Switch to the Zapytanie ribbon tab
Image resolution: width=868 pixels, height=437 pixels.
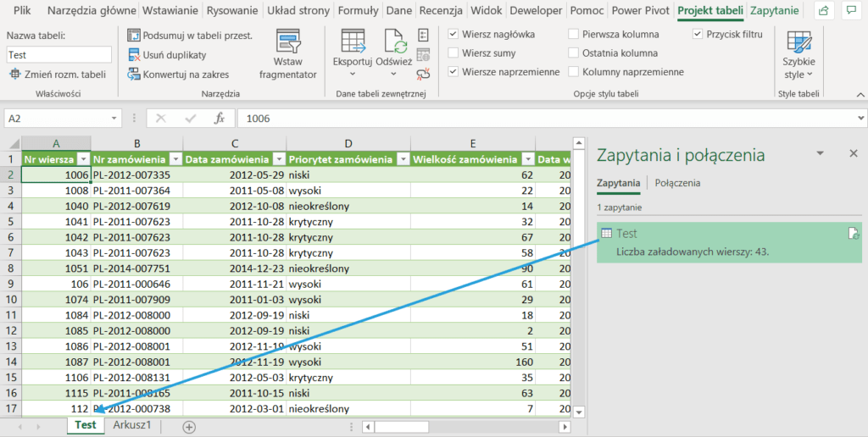tap(774, 11)
